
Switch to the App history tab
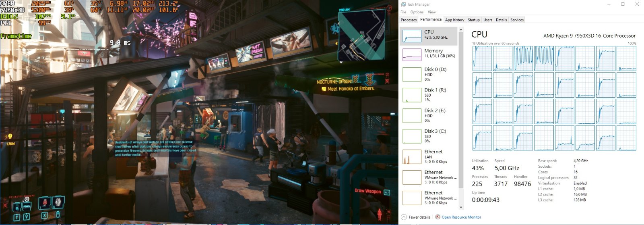tap(454, 20)
